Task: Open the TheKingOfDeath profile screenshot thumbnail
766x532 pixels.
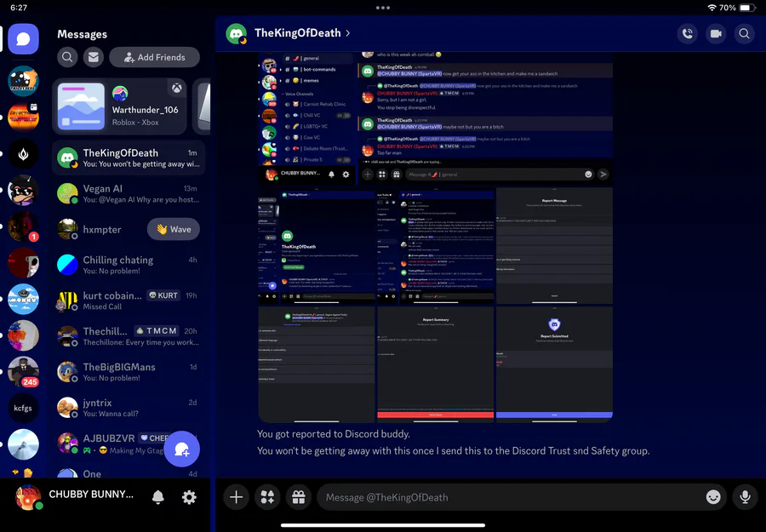Action: pyautogui.click(x=317, y=246)
